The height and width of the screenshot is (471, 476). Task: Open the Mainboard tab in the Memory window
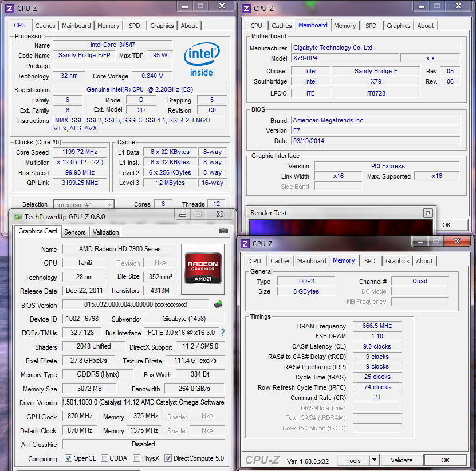click(x=312, y=261)
